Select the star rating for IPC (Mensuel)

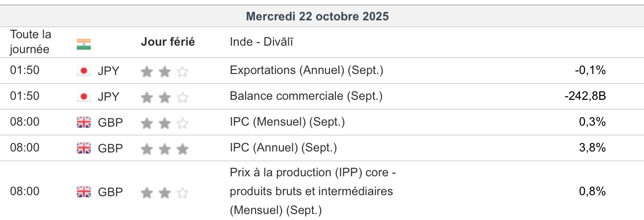coord(165,124)
